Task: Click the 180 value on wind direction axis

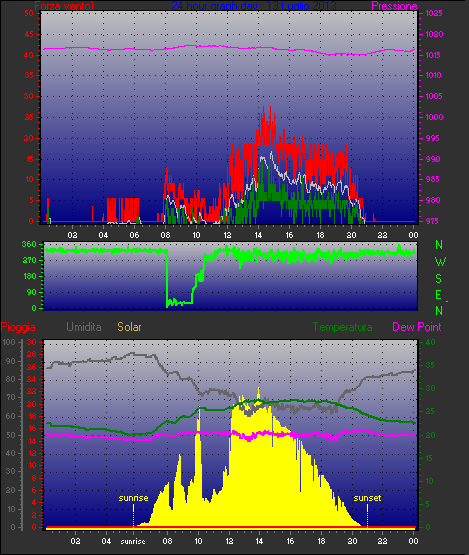Action: [x=29, y=276]
